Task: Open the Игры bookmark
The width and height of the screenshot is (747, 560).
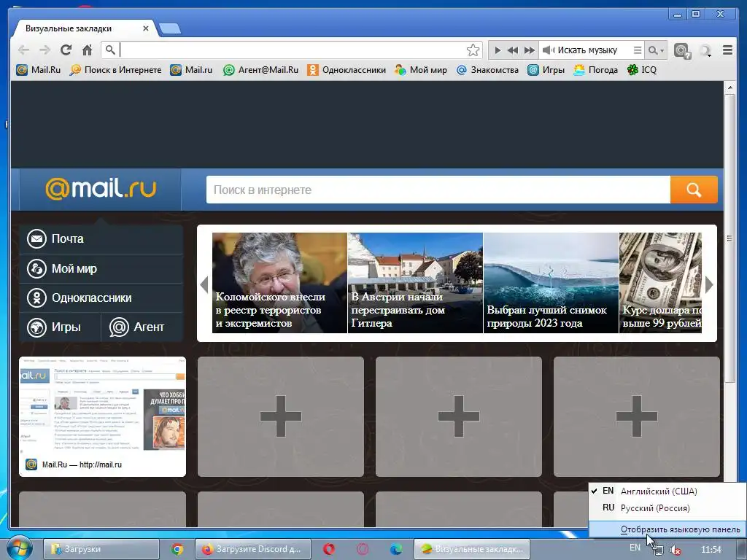Action: [x=546, y=70]
